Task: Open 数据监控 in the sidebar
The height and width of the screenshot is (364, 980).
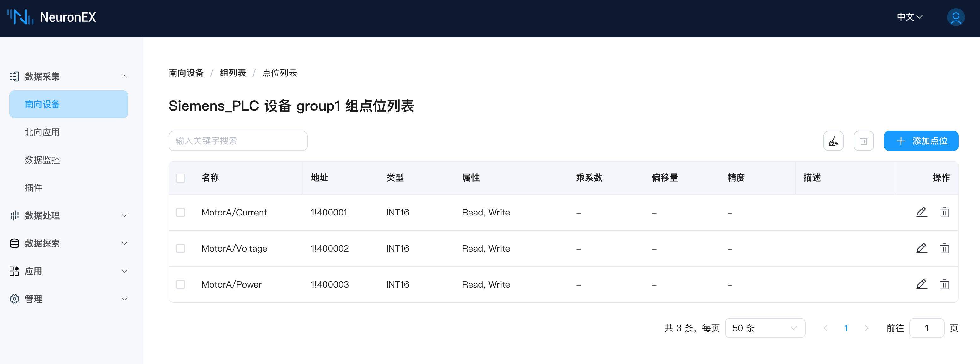Action: point(42,160)
